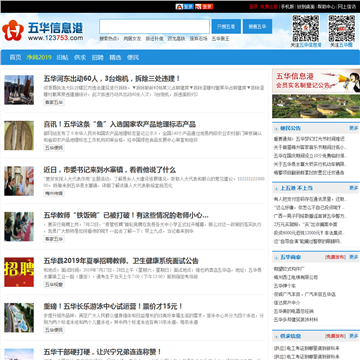The width and height of the screenshot is (360, 360).
Task: Click the tag under 五华河东出动60人 article
Action: pos(54,102)
